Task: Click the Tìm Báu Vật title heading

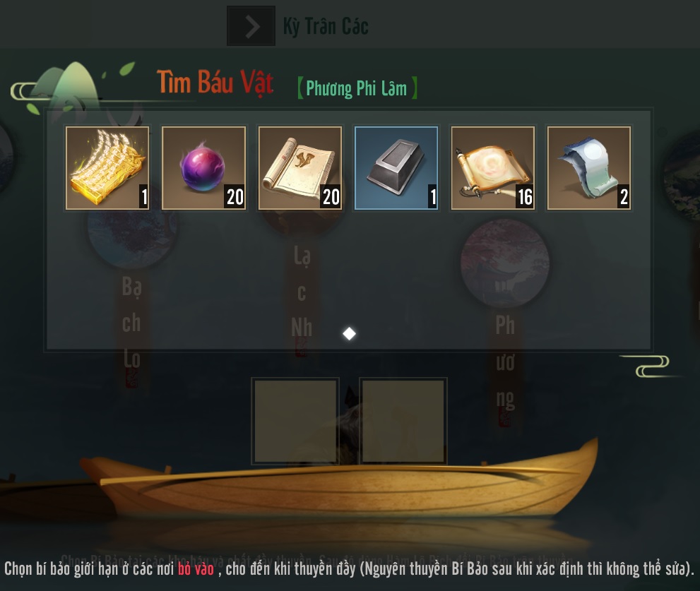Action: (x=215, y=83)
